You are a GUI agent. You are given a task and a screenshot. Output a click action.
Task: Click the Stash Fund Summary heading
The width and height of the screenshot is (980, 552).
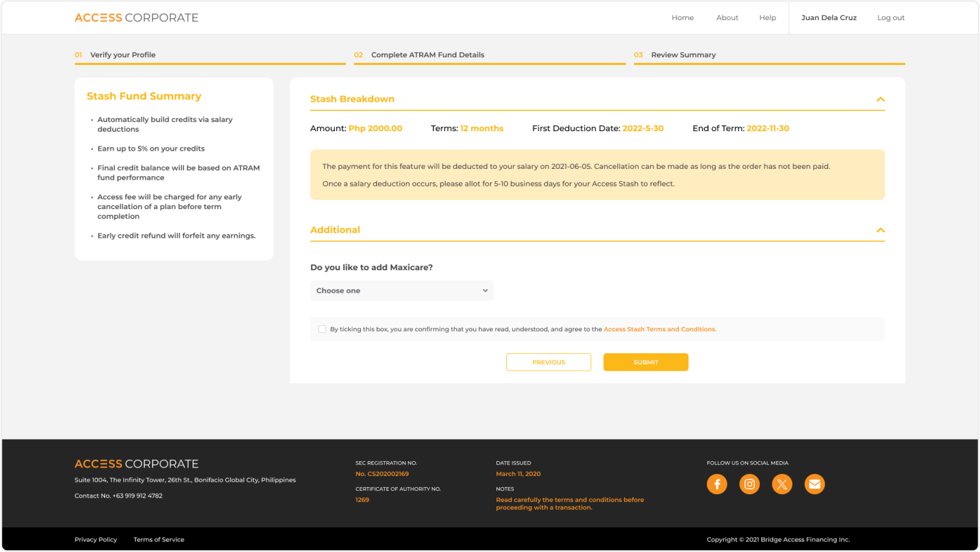pos(144,96)
